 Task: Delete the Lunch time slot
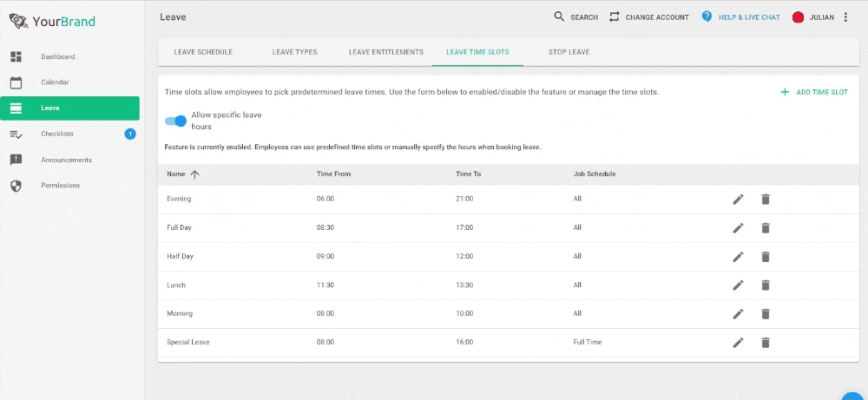[766, 285]
